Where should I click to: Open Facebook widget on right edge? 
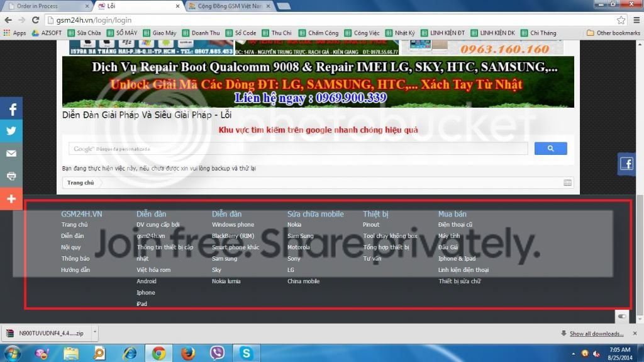click(x=626, y=164)
